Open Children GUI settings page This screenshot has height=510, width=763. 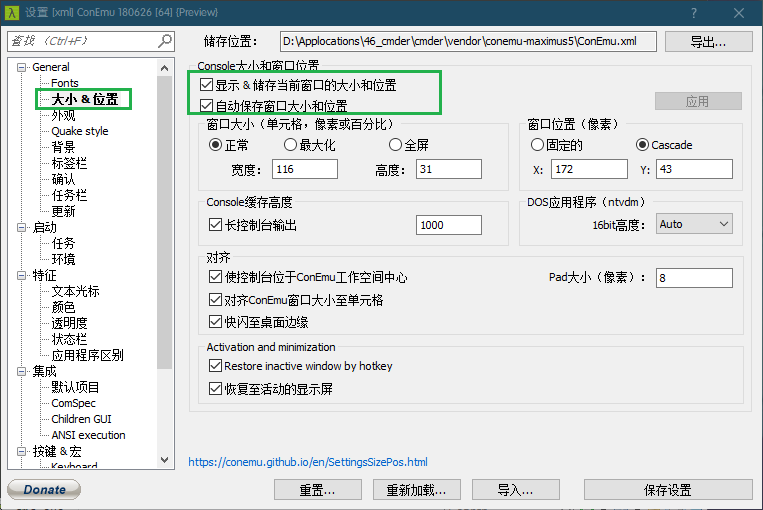[x=81, y=419]
